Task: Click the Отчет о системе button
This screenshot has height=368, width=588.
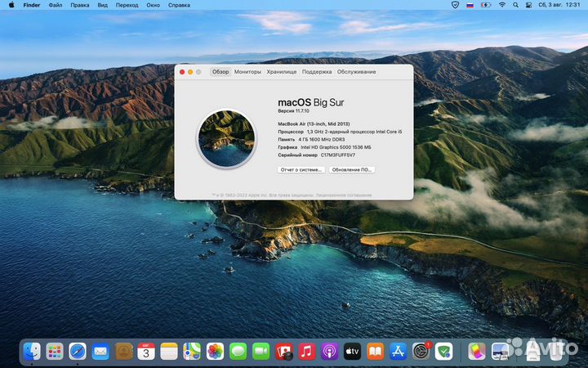Action: (301, 170)
